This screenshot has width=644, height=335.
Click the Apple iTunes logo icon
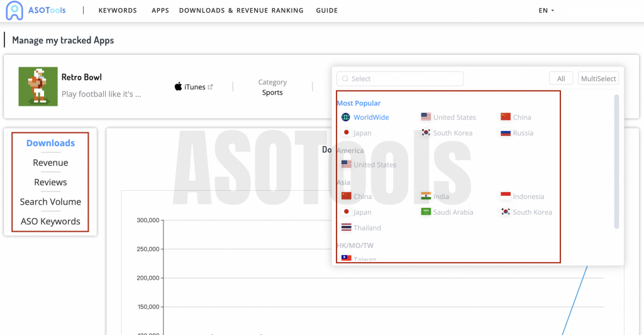pos(178,87)
